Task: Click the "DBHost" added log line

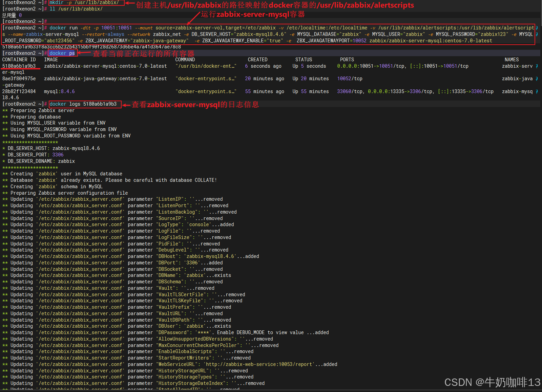Action: click(x=131, y=256)
